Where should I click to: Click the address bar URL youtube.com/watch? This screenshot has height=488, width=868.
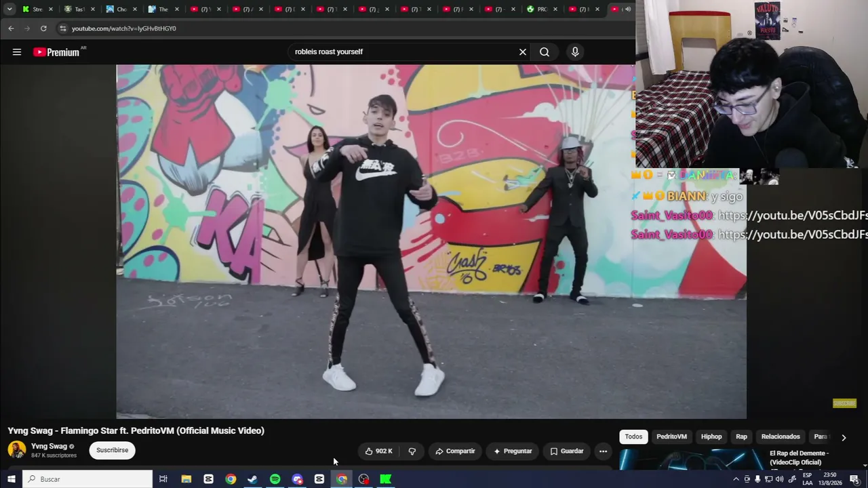(124, 28)
